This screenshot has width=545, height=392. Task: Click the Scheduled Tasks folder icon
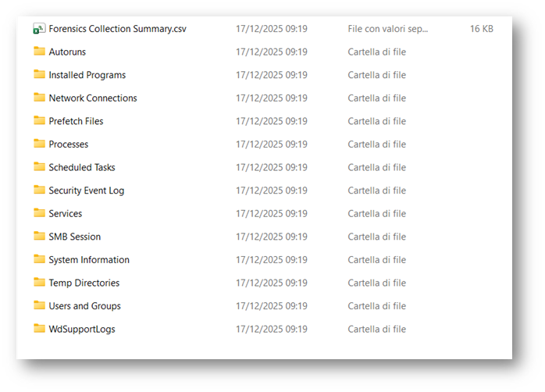point(39,166)
